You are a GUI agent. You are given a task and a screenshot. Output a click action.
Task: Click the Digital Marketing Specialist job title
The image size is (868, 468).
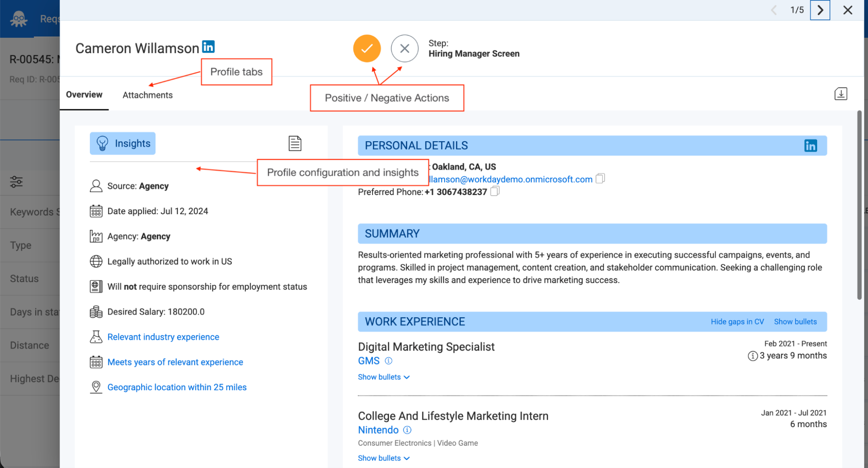tap(426, 347)
